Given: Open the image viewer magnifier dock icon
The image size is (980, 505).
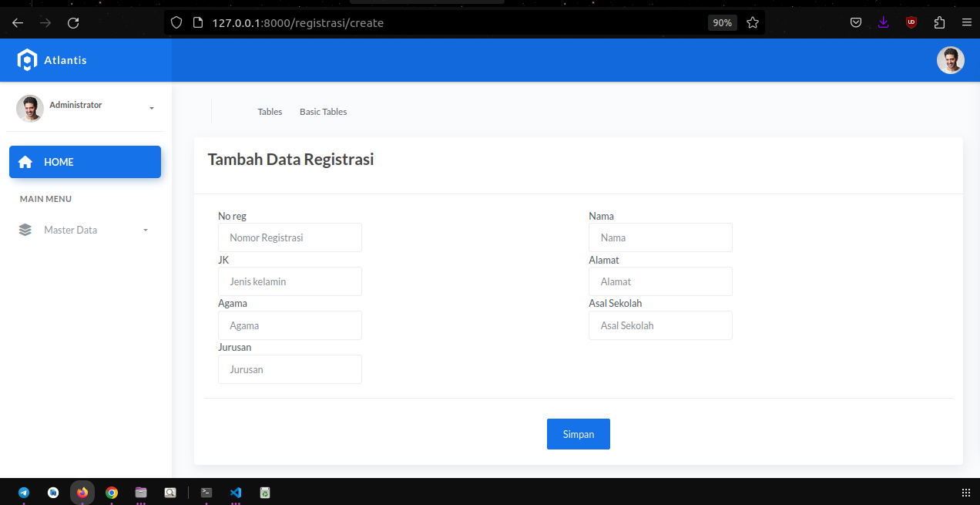Looking at the screenshot, I should click(x=170, y=492).
